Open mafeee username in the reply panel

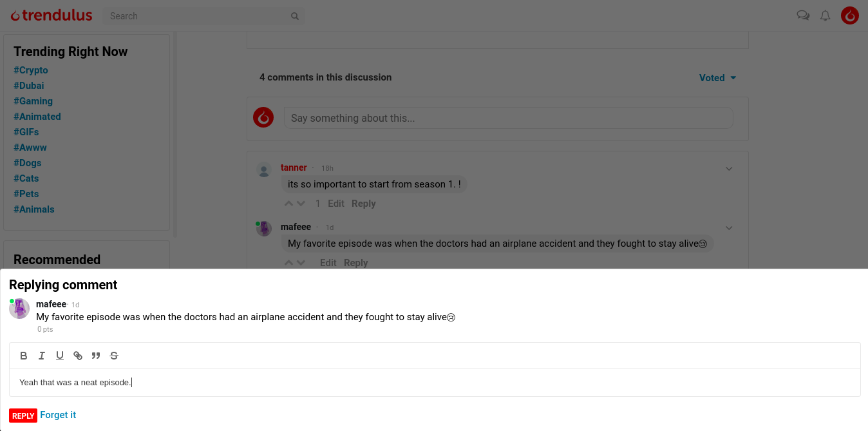pyautogui.click(x=51, y=304)
